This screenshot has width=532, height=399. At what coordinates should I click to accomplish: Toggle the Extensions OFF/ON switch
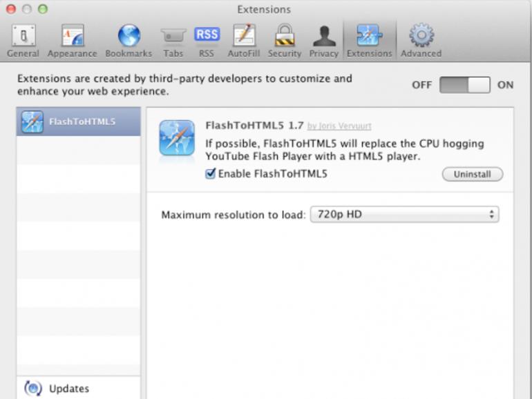[464, 85]
